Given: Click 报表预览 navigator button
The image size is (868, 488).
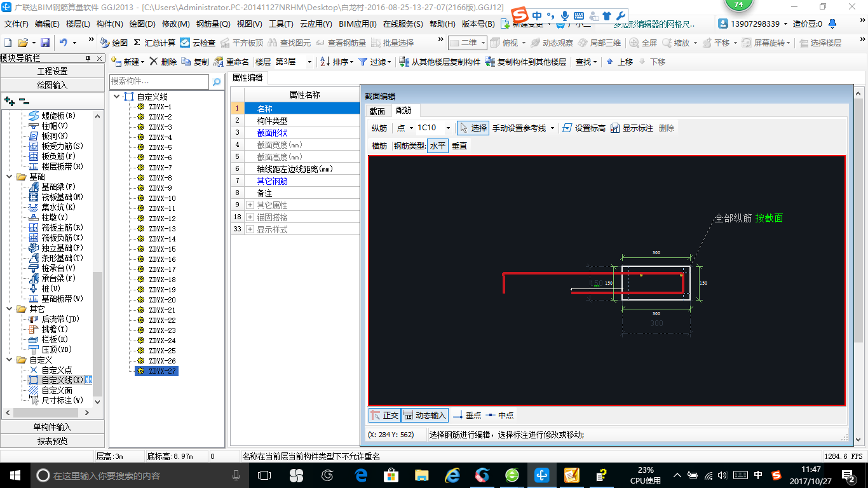Looking at the screenshot, I should coord(52,441).
